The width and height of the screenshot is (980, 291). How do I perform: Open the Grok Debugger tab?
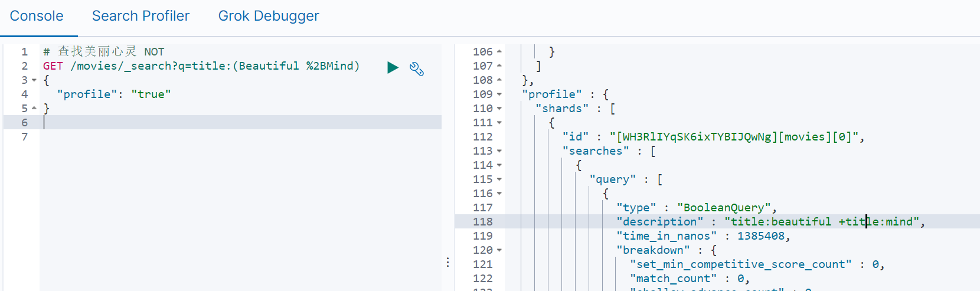pyautogui.click(x=269, y=16)
